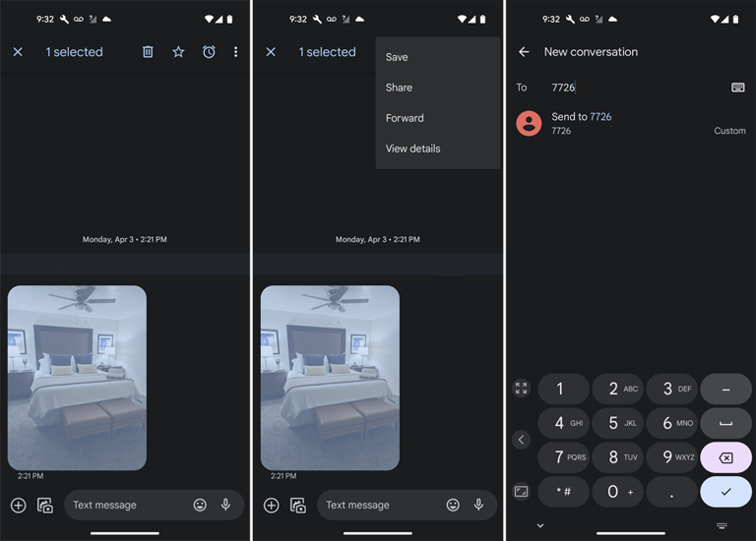Image resolution: width=756 pixels, height=541 pixels.
Task: Choose View details from the menu
Action: click(438, 149)
